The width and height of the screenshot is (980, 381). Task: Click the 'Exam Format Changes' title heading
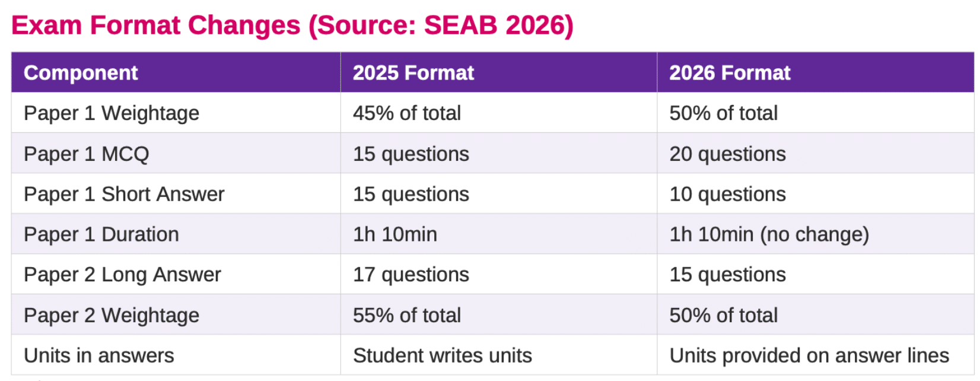pos(292,26)
